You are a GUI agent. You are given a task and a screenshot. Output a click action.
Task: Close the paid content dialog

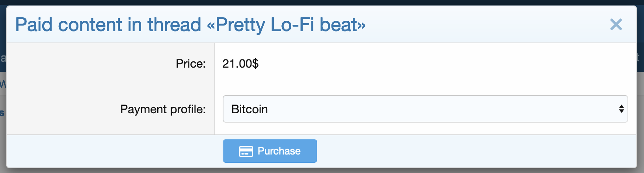[616, 25]
